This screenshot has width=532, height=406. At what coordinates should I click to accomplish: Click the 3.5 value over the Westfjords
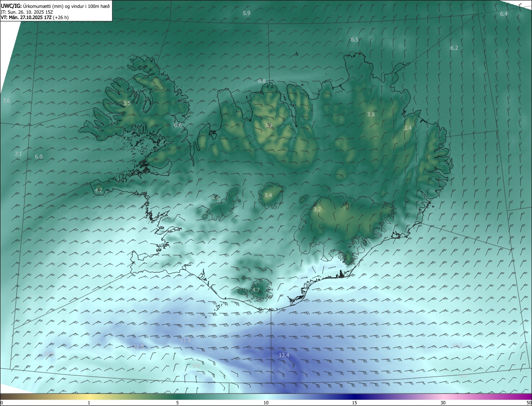pos(127,103)
